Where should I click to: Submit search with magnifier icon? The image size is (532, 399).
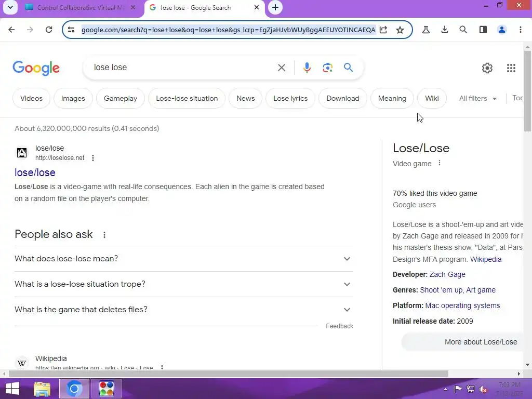click(x=348, y=68)
